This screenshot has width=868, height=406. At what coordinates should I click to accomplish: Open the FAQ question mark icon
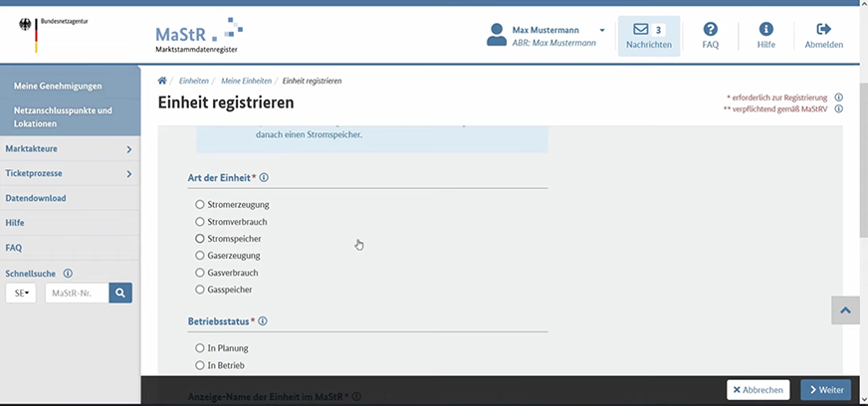pos(710,30)
